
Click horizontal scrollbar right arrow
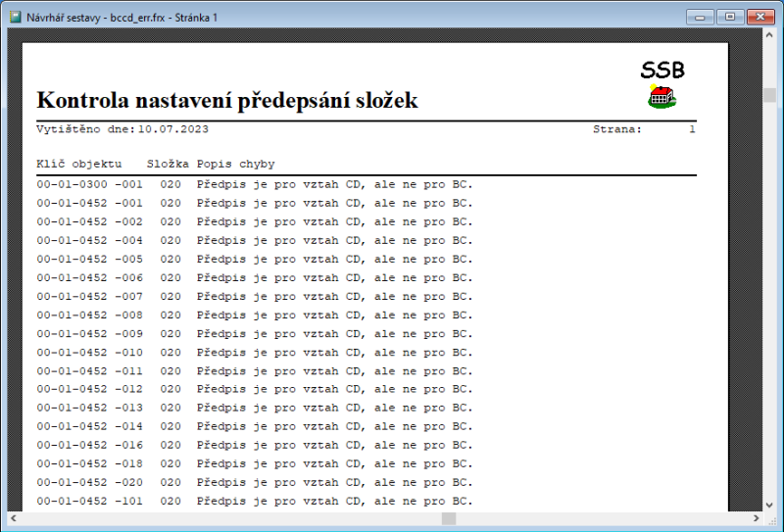pyautogui.click(x=756, y=518)
